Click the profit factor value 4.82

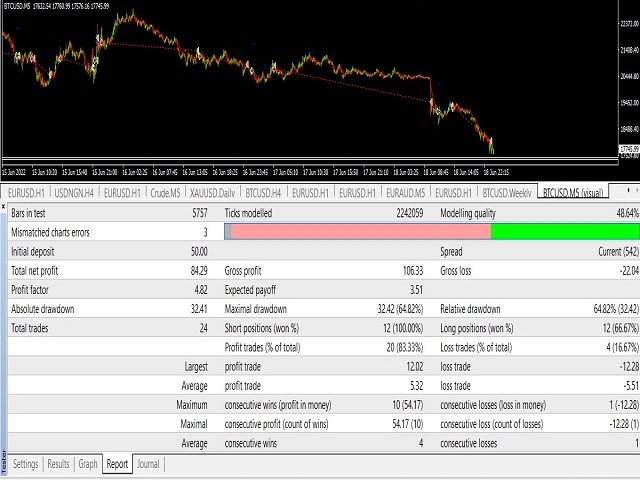tap(201, 290)
